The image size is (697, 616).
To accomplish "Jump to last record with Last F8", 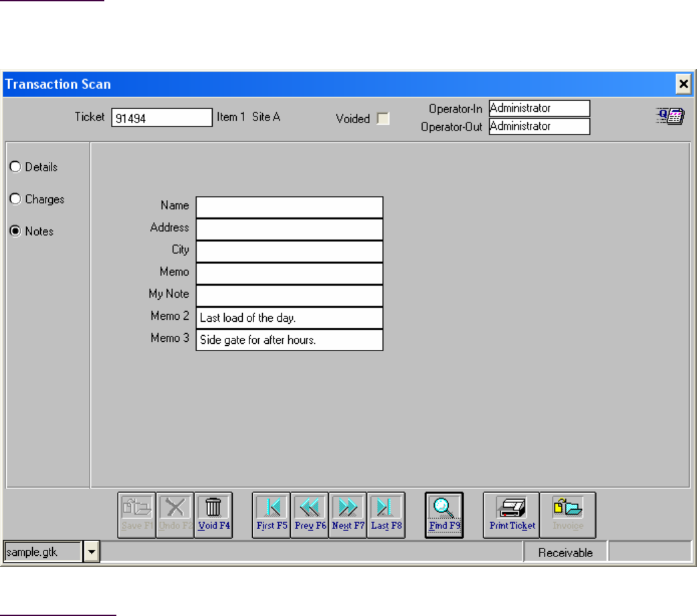I will pos(386,515).
